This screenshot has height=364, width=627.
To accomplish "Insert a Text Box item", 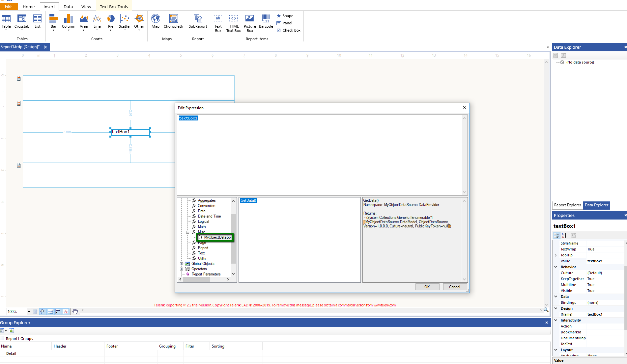I will [x=218, y=23].
